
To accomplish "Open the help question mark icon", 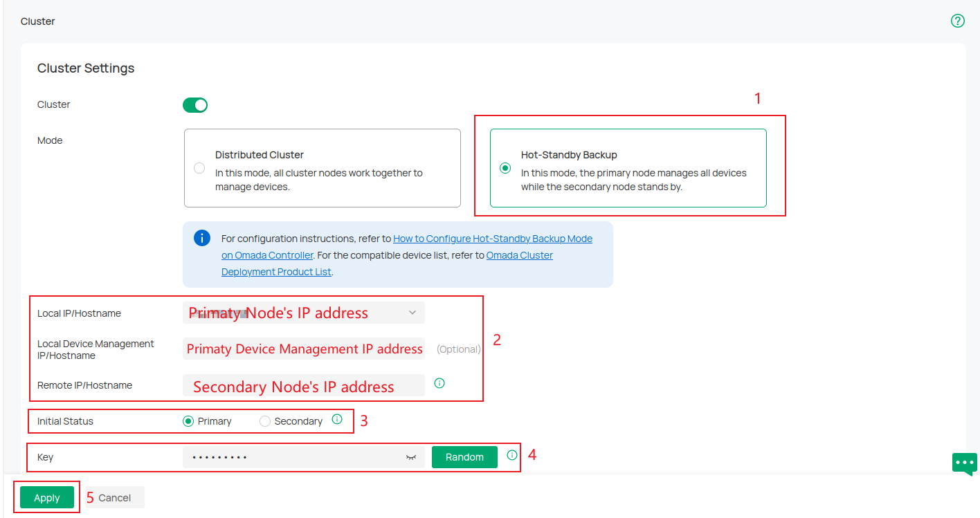I will (958, 21).
